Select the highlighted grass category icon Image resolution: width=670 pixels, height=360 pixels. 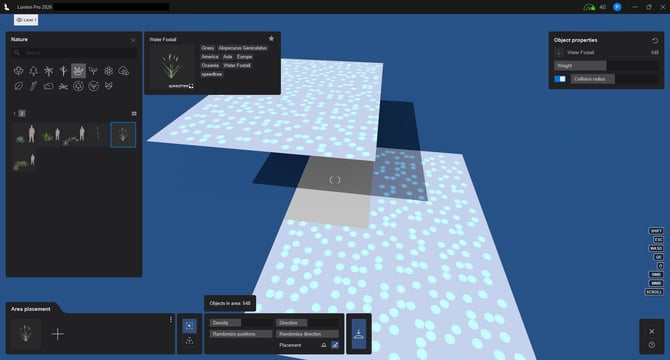(78, 71)
